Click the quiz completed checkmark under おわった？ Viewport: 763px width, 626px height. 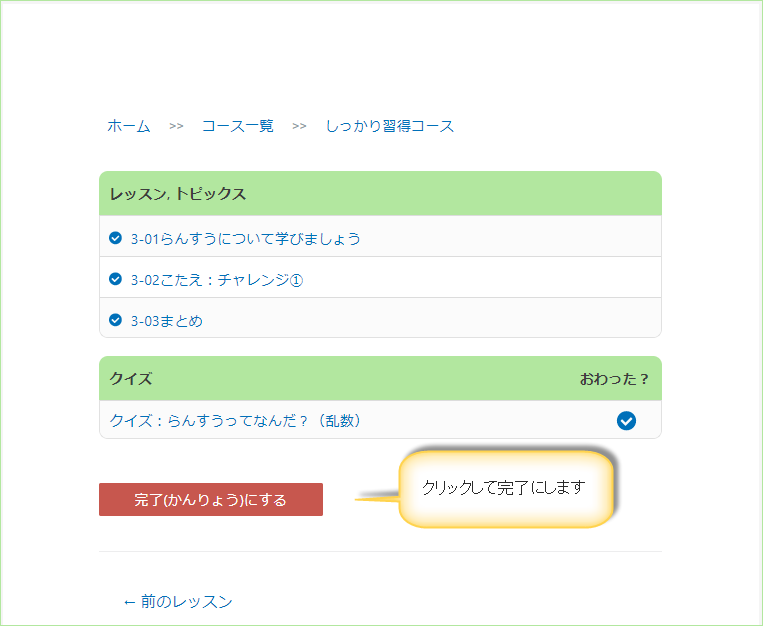tap(626, 421)
